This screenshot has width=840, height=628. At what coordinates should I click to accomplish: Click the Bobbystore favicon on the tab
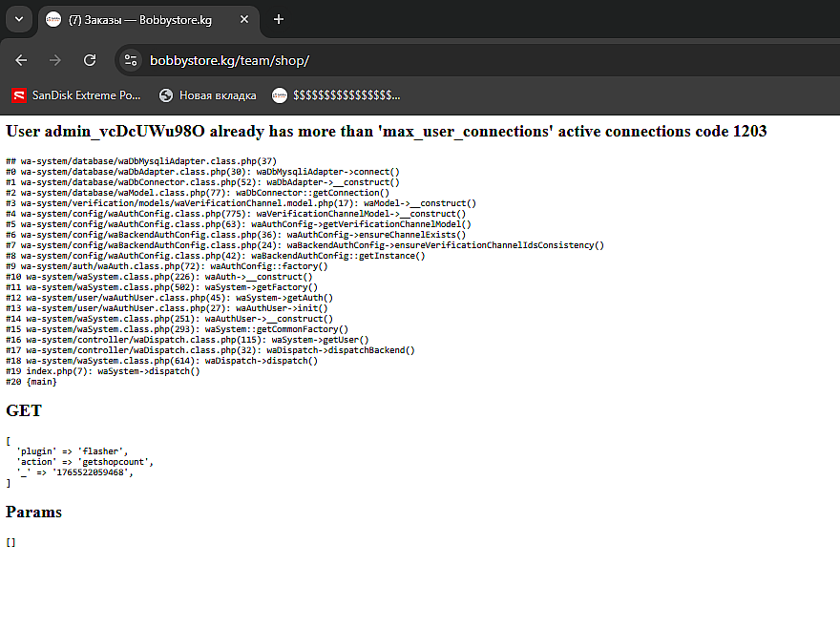[x=54, y=19]
